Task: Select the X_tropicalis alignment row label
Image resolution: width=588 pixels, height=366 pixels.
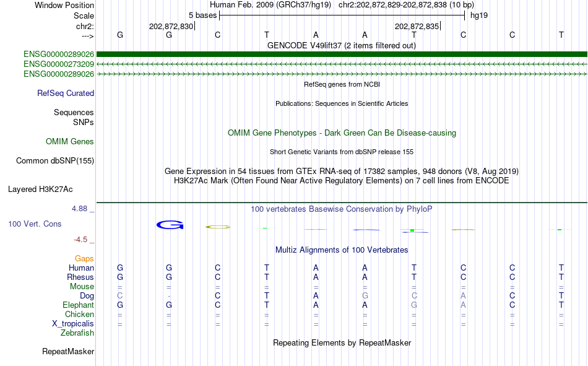Action: point(73,324)
